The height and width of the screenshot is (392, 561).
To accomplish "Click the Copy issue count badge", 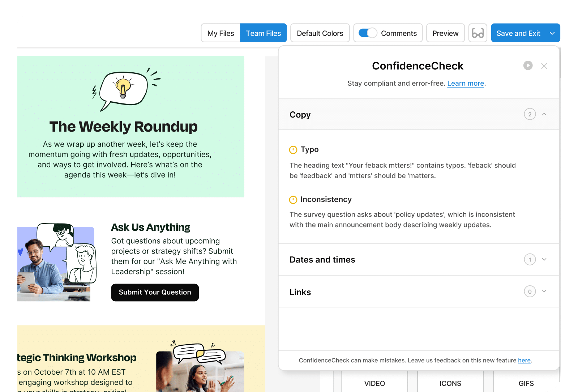I will [x=530, y=114].
